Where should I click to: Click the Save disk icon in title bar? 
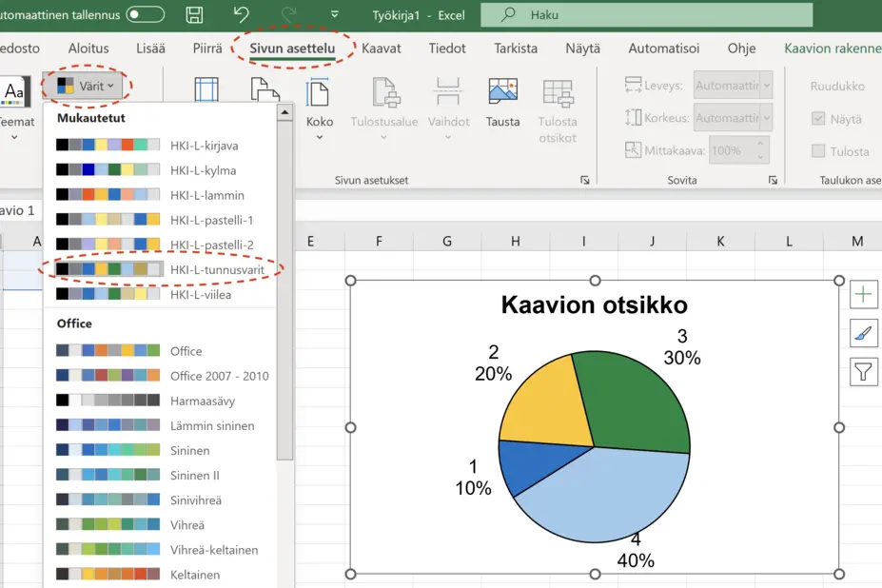[194, 14]
